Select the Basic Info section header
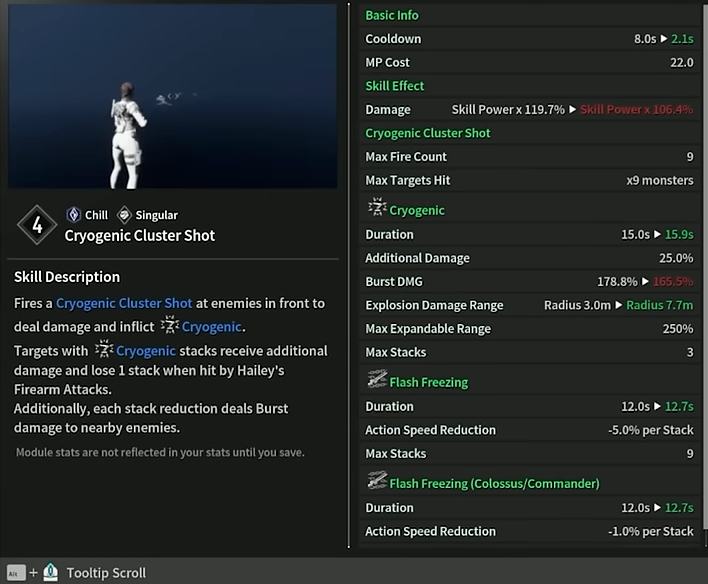The height and width of the screenshot is (584, 708). (x=392, y=15)
